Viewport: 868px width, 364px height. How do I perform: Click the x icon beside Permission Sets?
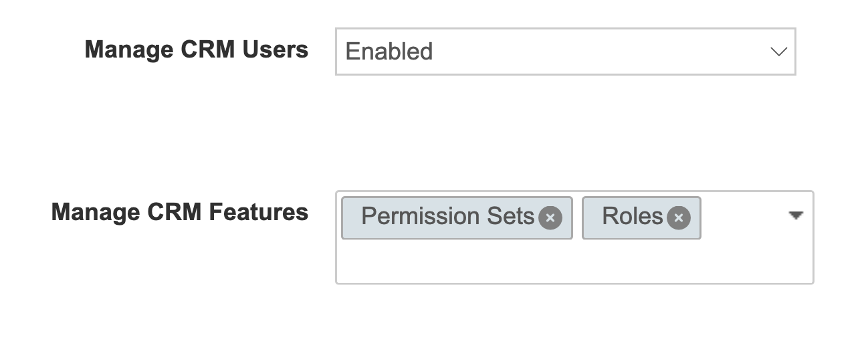[x=550, y=217]
